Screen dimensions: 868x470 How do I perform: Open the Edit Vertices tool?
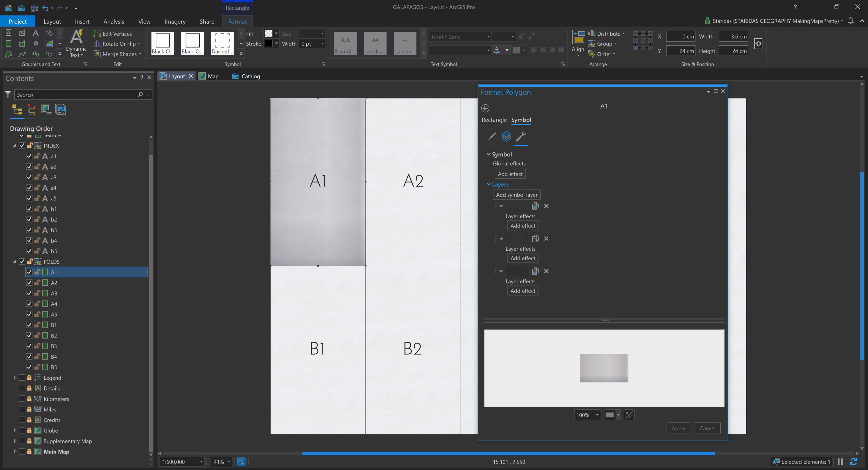114,33
